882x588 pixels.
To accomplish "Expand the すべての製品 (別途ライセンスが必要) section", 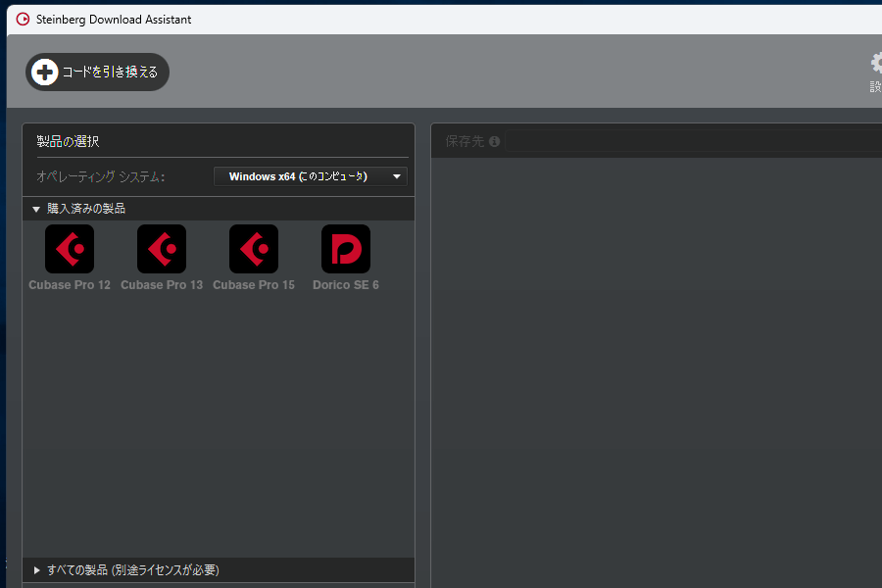I will click(x=36, y=569).
